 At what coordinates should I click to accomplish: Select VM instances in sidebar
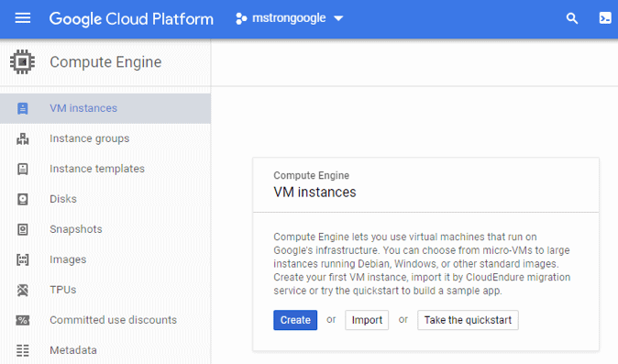coord(105,108)
